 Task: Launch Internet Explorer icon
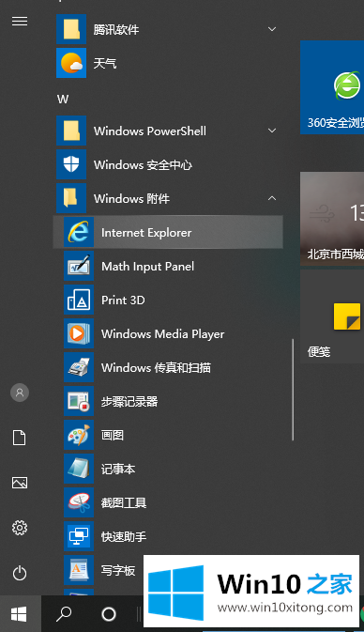(79, 232)
